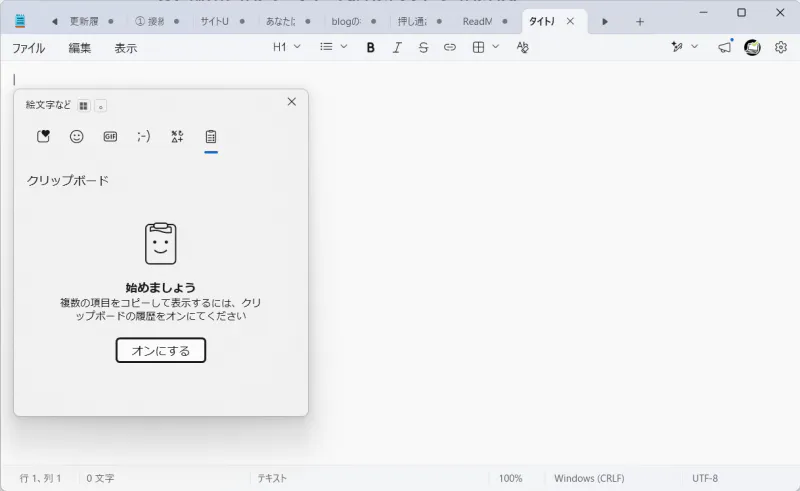800x491 pixels.
Task: Maximize the Notepad window
Action: [x=742, y=12]
